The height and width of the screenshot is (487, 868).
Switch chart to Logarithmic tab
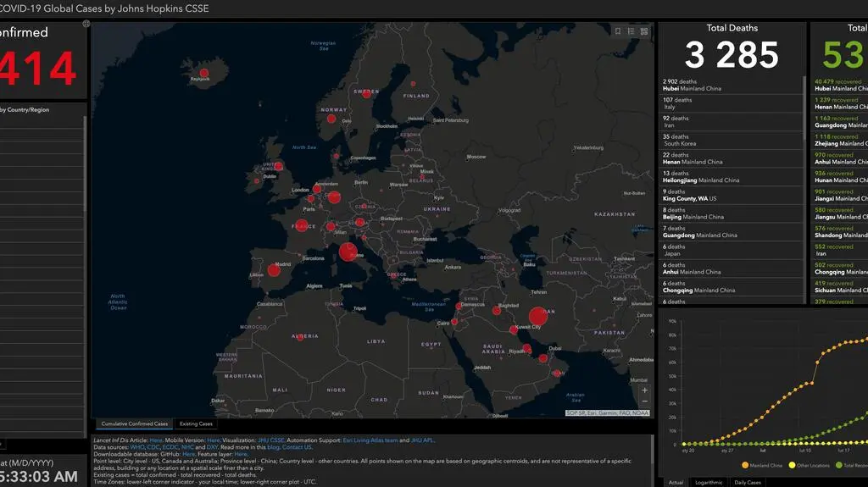[x=709, y=483]
